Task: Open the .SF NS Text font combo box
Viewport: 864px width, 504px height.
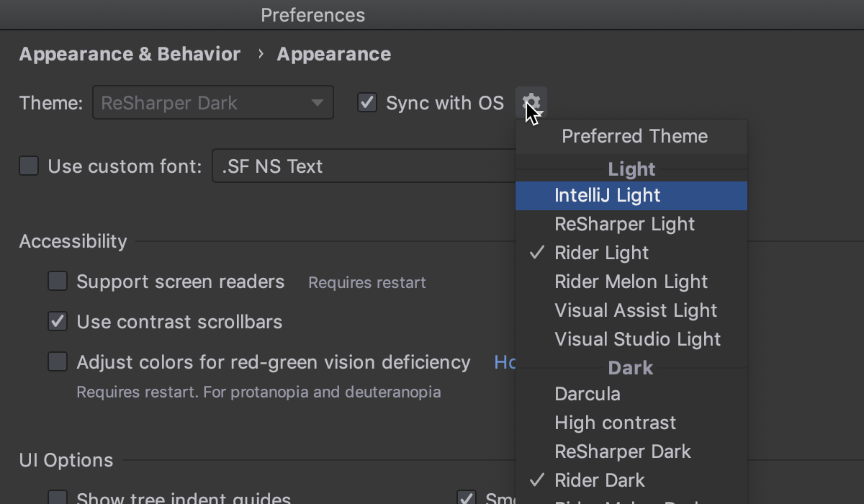Action: (364, 166)
